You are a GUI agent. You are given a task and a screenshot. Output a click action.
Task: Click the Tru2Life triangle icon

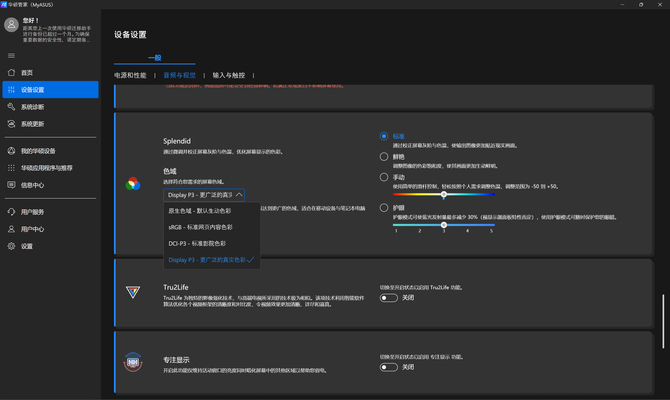pyautogui.click(x=133, y=292)
